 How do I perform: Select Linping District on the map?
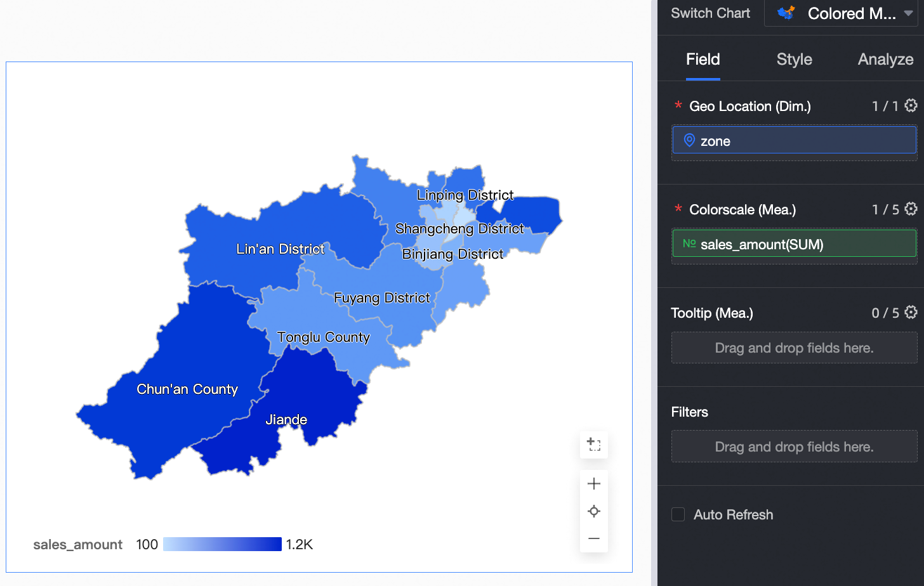click(465, 195)
